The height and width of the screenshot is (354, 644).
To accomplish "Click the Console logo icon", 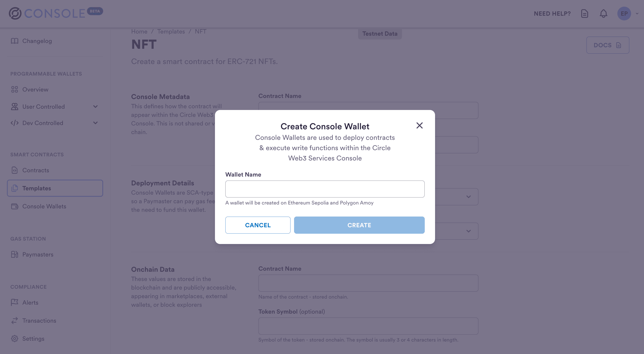I will tap(15, 13).
